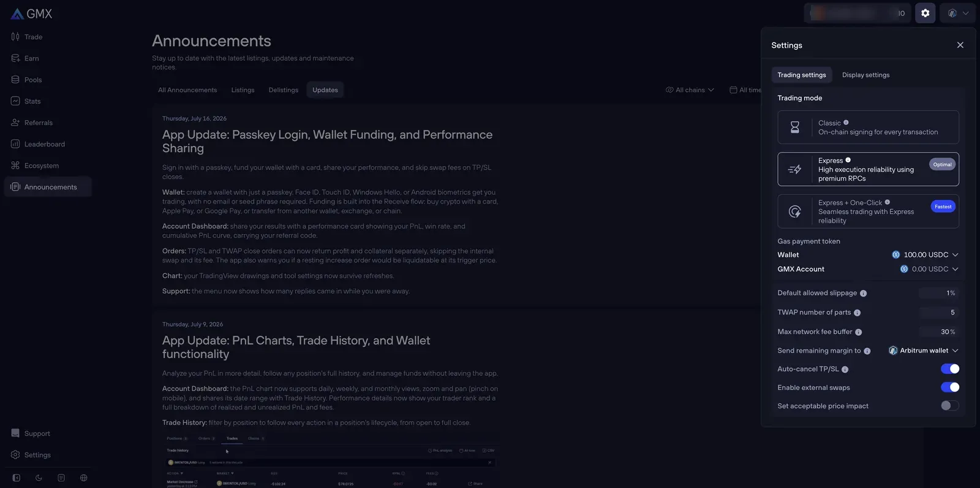The width and height of the screenshot is (980, 488).
Task: Collapse the sidebar with the panel icon
Action: coord(17,478)
